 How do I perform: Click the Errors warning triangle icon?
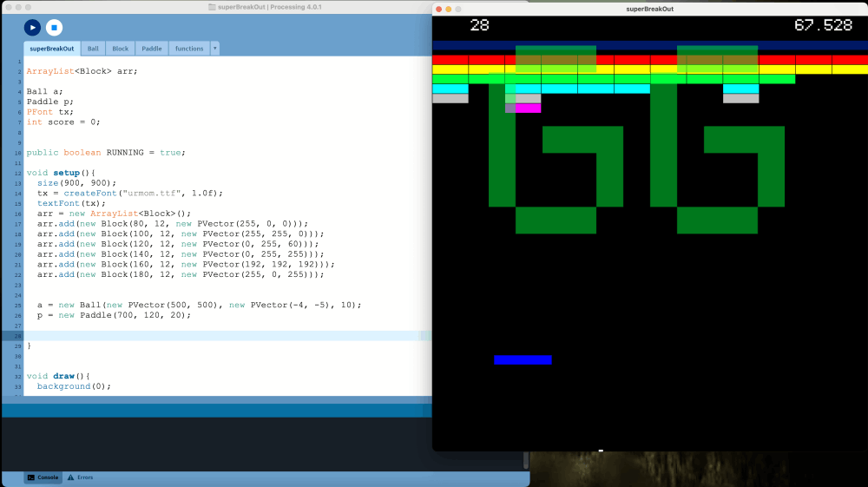[71, 477]
